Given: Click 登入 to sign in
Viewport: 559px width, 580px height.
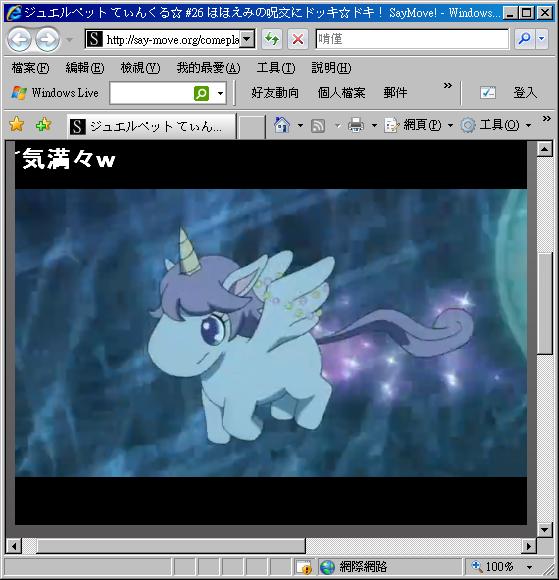Looking at the screenshot, I should (525, 92).
